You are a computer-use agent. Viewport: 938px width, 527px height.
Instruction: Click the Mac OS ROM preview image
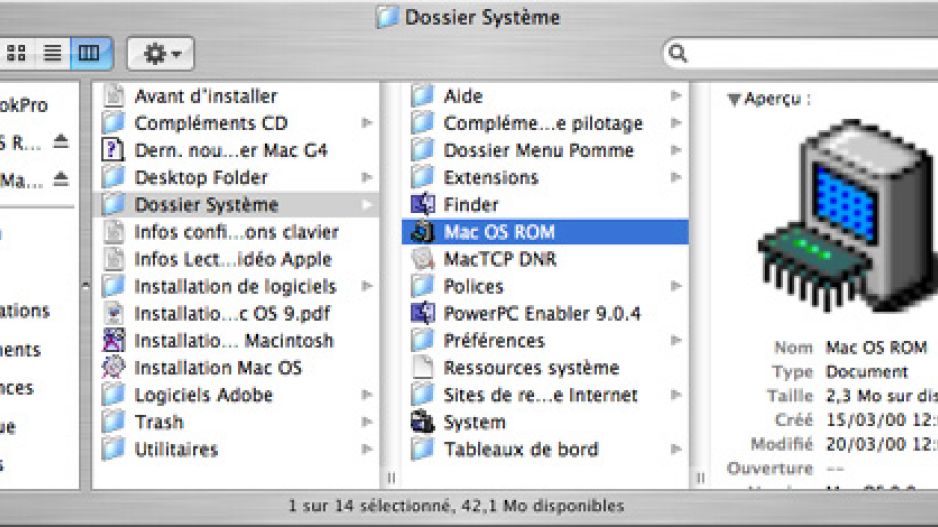[x=848, y=217]
